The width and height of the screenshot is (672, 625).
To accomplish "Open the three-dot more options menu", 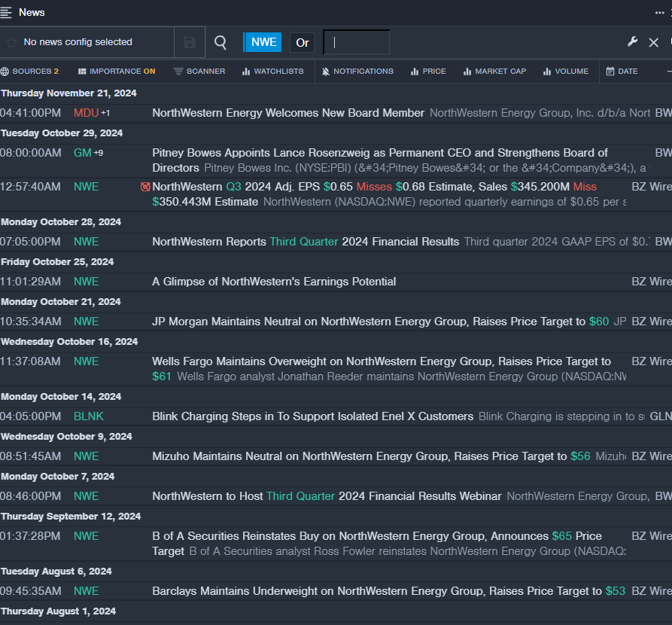I will pyautogui.click(x=659, y=13).
